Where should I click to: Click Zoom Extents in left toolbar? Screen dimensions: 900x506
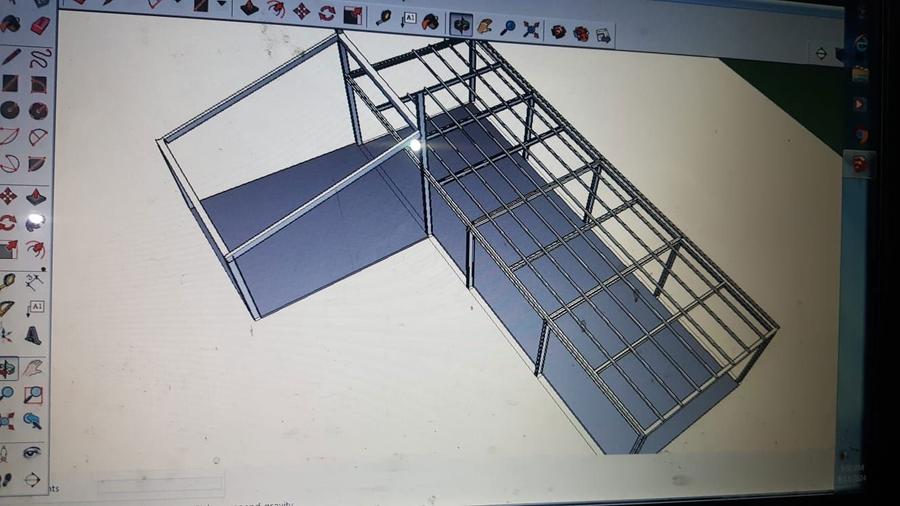pyautogui.click(x=7, y=421)
